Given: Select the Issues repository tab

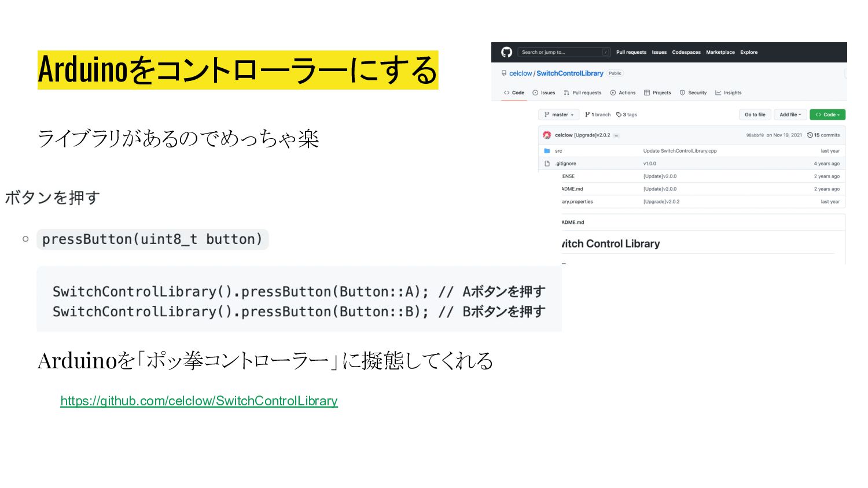Looking at the screenshot, I should [x=544, y=93].
